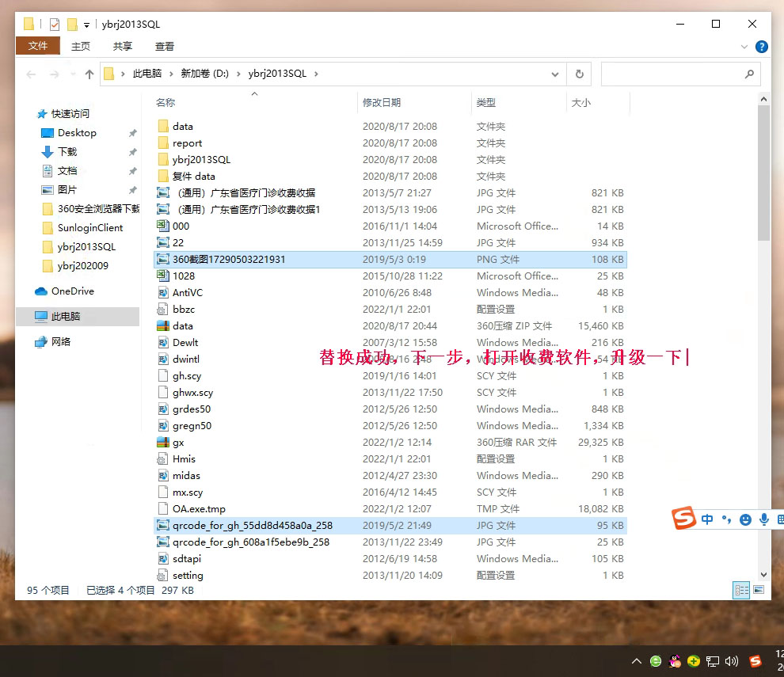Image resolution: width=784 pixels, height=677 pixels.
Task: Click the volume speaker tray icon
Action: (x=731, y=660)
